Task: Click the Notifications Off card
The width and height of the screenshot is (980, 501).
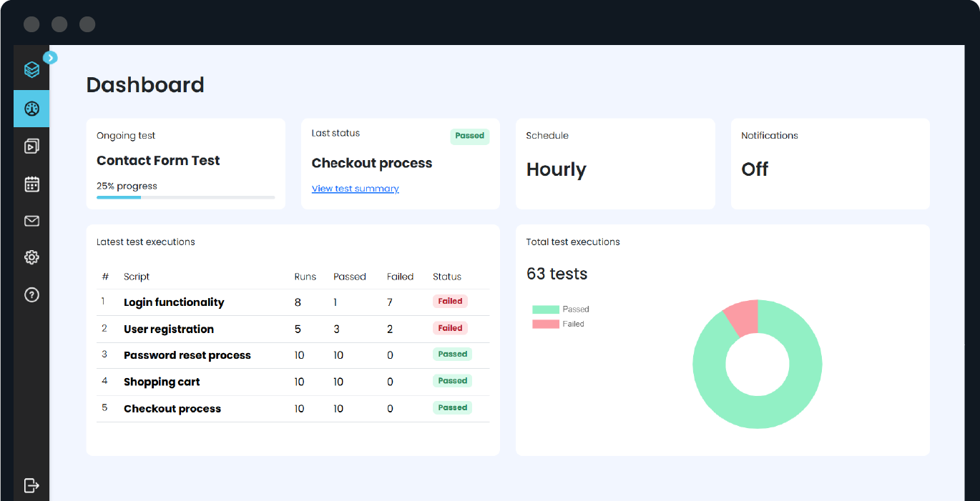Action: click(x=830, y=164)
